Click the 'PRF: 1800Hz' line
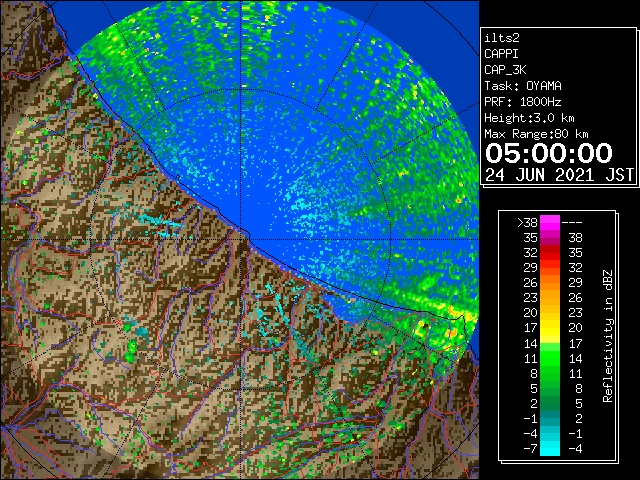This screenshot has height=480, width=640. pyautogui.click(x=523, y=102)
